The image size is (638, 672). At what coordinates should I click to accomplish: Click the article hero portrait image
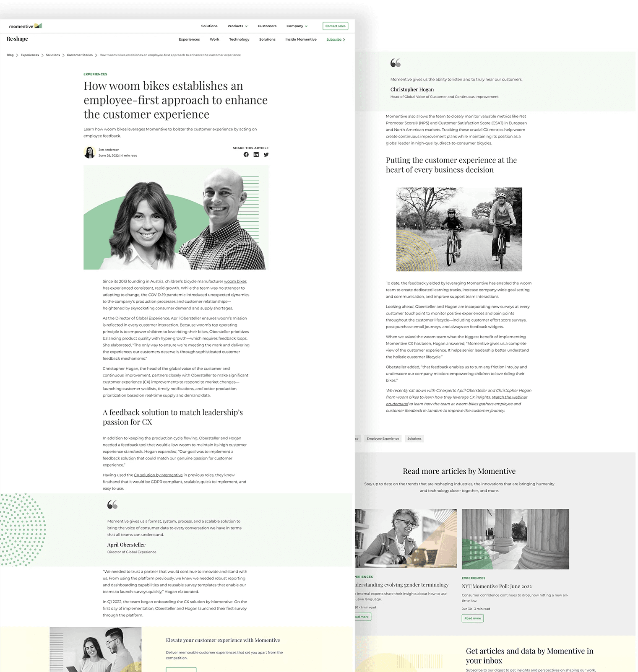pyautogui.click(x=176, y=218)
